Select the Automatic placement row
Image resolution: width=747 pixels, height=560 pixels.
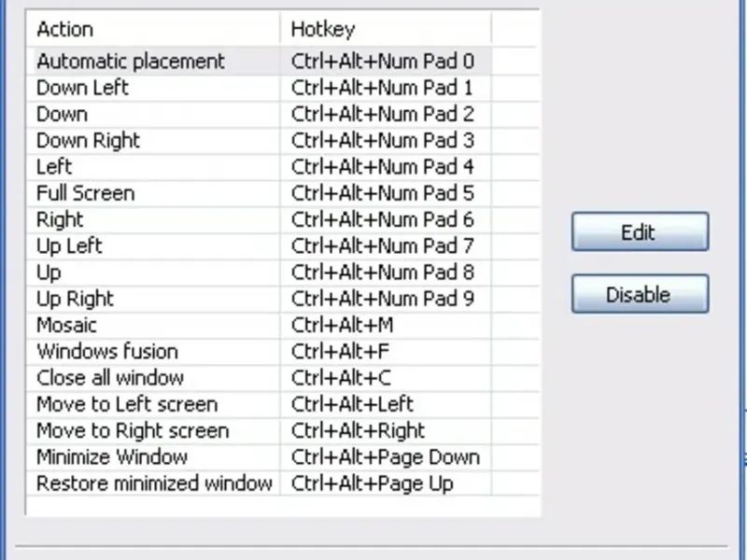point(131,62)
